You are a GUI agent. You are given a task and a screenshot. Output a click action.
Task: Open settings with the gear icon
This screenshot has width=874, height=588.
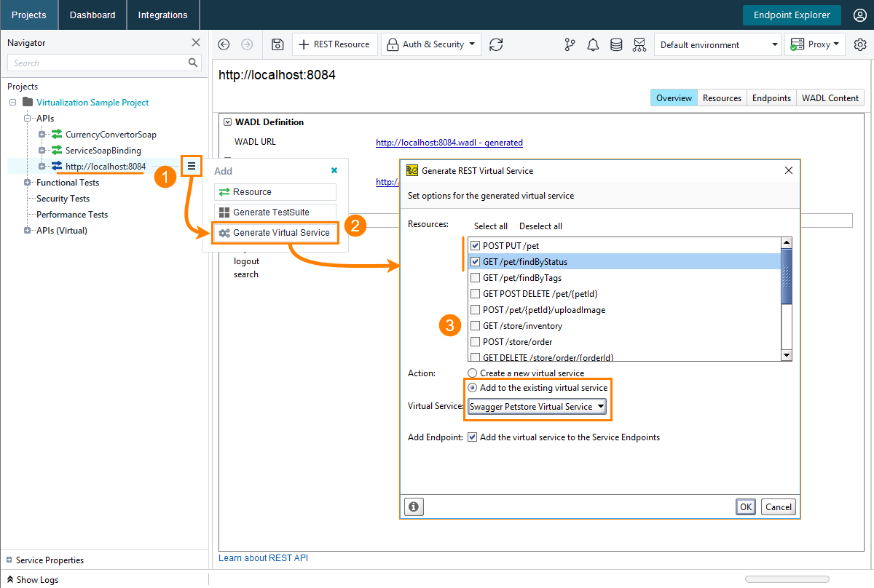coord(860,44)
